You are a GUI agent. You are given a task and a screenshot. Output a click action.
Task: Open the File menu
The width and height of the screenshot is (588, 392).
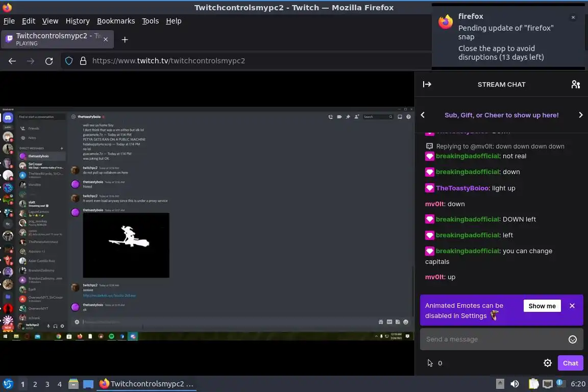[x=9, y=21]
